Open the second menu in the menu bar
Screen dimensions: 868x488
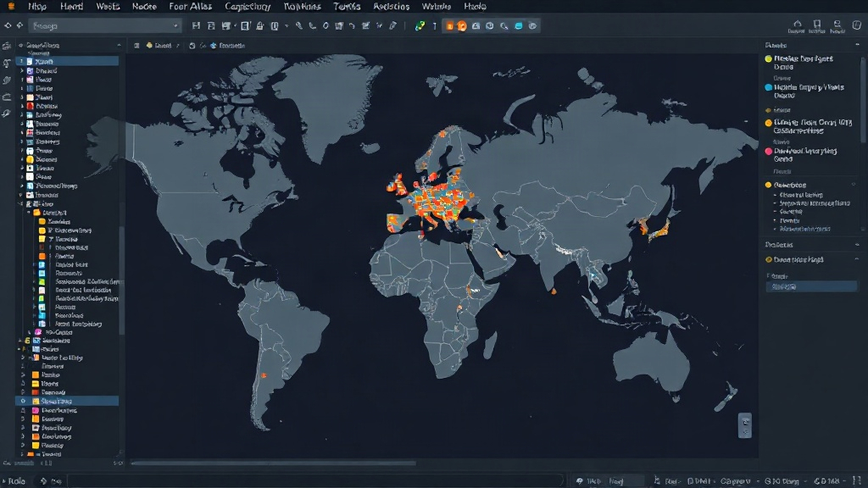[71, 7]
